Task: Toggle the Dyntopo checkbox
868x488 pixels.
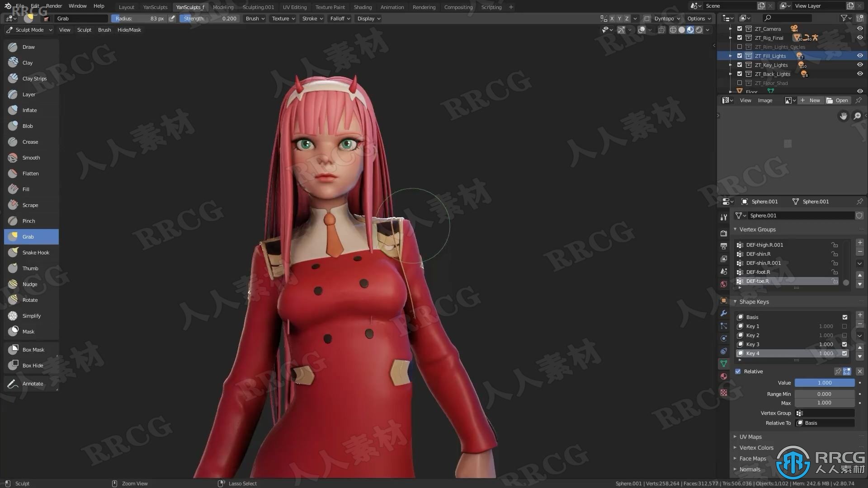Action: (647, 19)
